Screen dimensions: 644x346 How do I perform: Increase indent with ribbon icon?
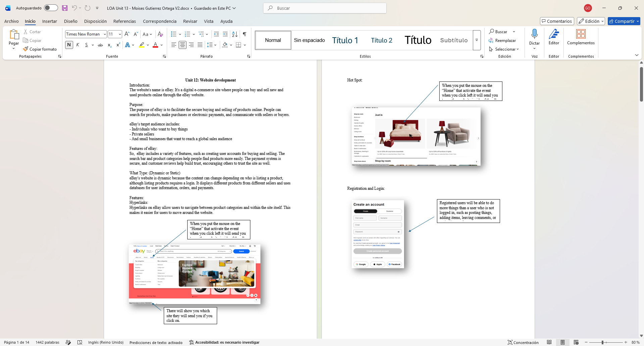tap(225, 34)
